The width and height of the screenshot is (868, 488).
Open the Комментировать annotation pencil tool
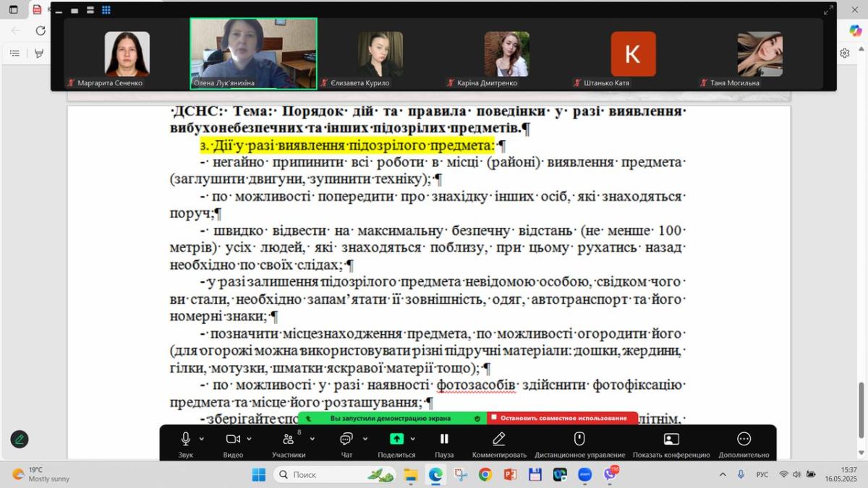(499, 439)
